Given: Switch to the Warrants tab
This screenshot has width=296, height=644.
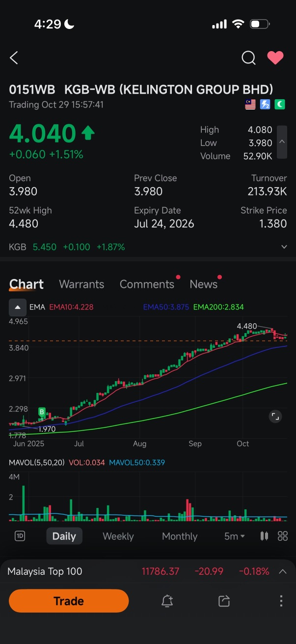Looking at the screenshot, I should tap(81, 284).
